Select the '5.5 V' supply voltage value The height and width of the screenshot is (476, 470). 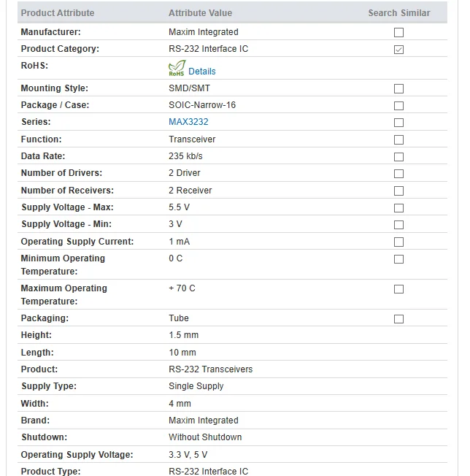coord(179,207)
